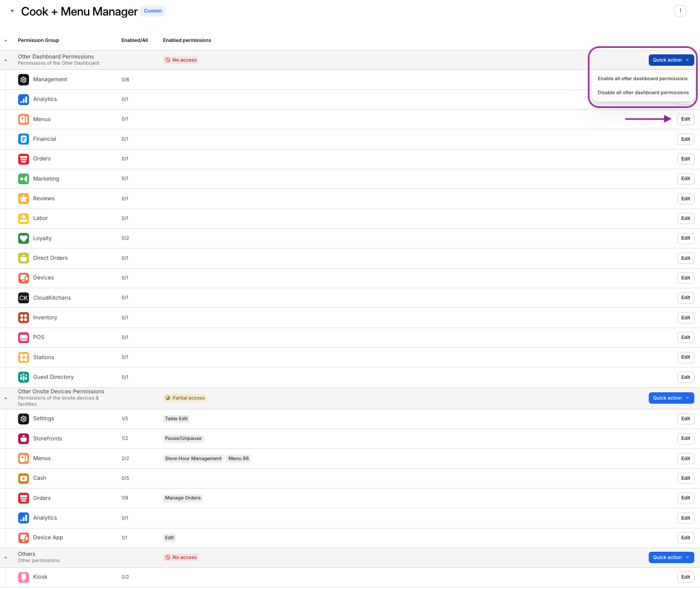
Task: Select Disable all otter dashboard permissions
Action: point(643,93)
